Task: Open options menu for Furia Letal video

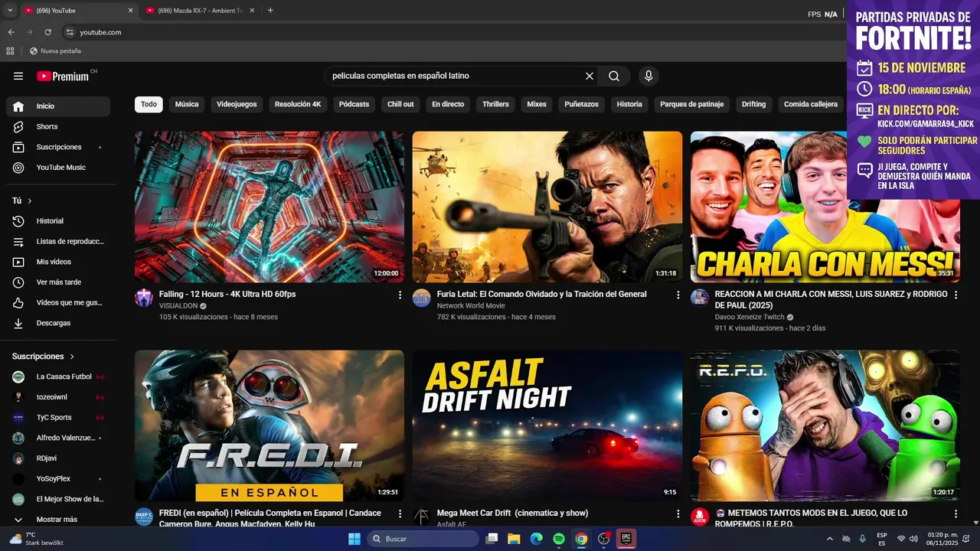Action: (678, 295)
